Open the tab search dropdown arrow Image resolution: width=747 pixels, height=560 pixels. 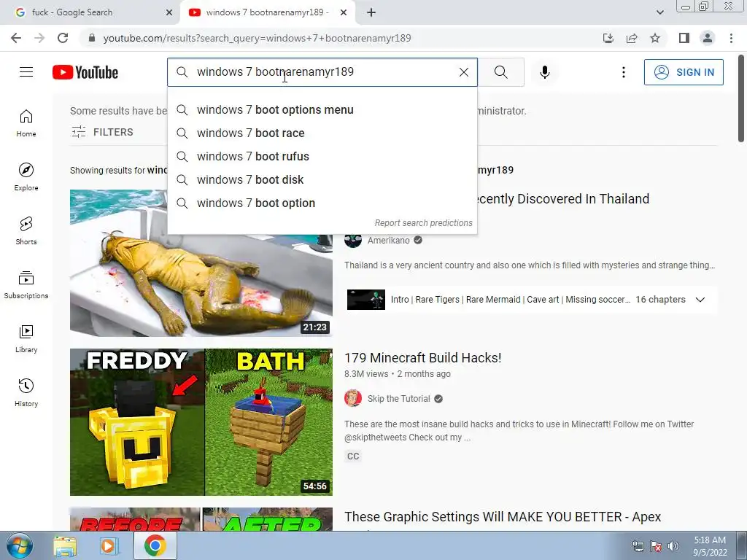click(659, 12)
